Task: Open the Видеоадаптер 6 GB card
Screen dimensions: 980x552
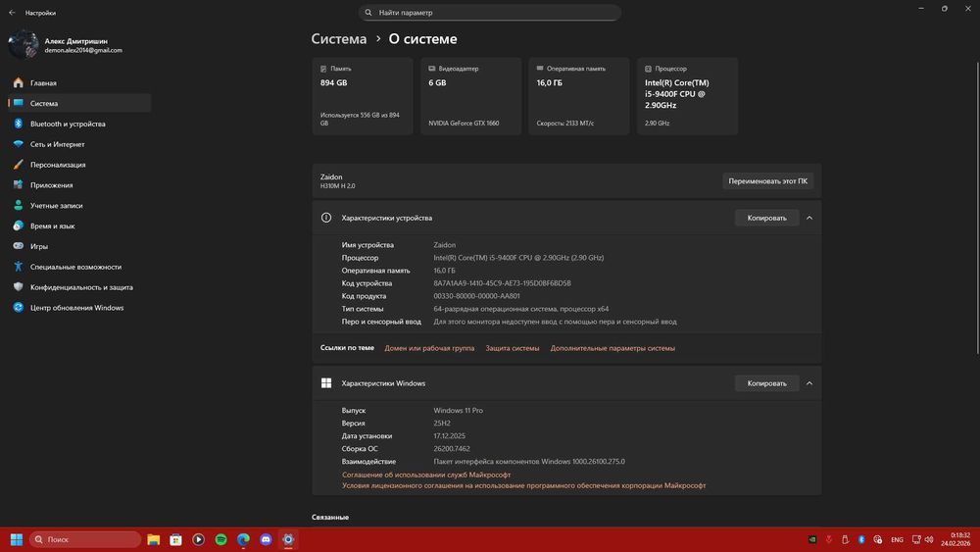Action: pyautogui.click(x=470, y=96)
